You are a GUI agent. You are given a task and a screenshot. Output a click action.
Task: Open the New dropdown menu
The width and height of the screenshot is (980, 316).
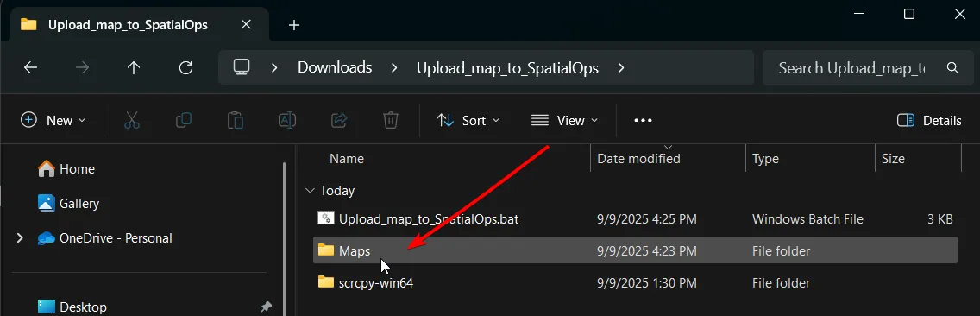[53, 120]
